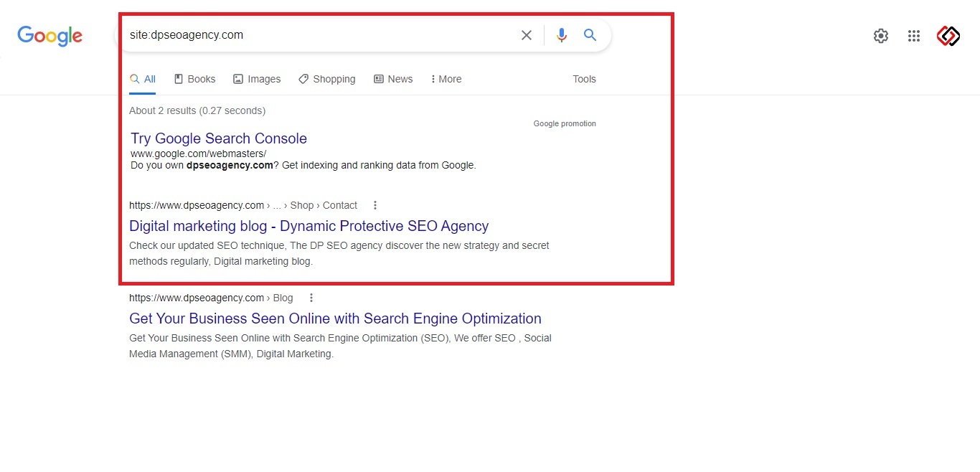
Task: Open the account profile avatar
Action: pyautogui.click(x=948, y=36)
